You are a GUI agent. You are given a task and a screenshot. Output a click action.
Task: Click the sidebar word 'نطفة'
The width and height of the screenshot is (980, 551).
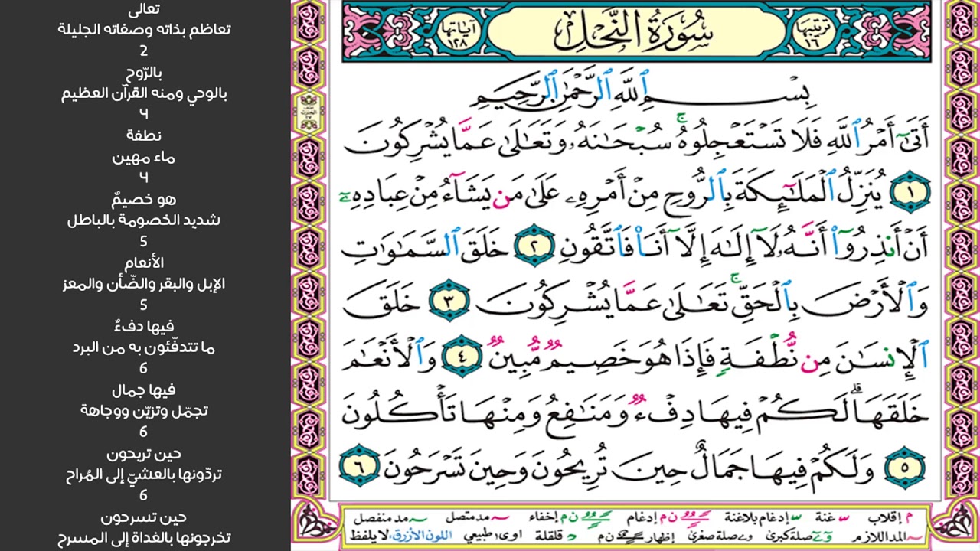pos(144,136)
